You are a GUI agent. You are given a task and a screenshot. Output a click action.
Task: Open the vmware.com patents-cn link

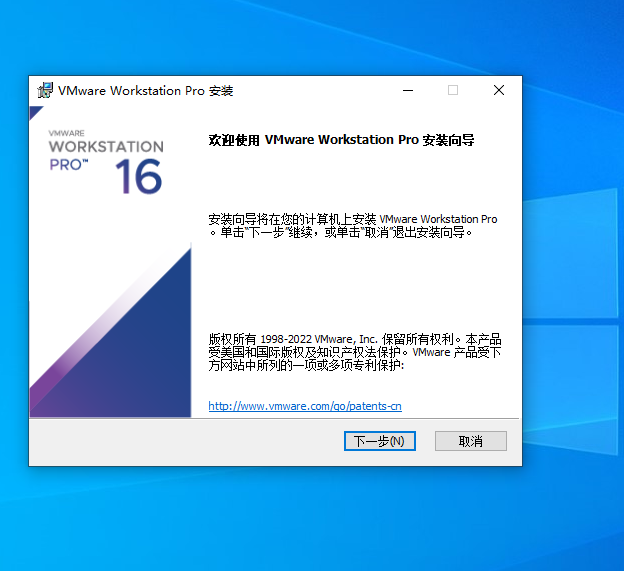[x=305, y=406]
